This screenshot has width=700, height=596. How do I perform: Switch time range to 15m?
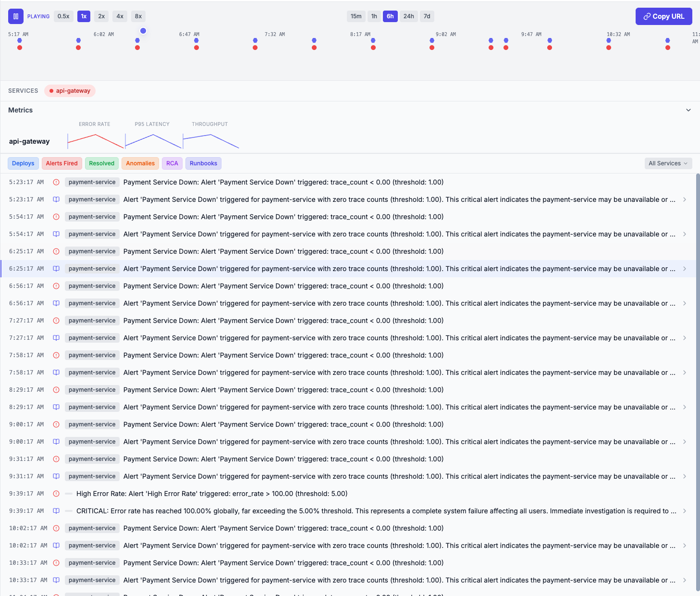tap(356, 16)
